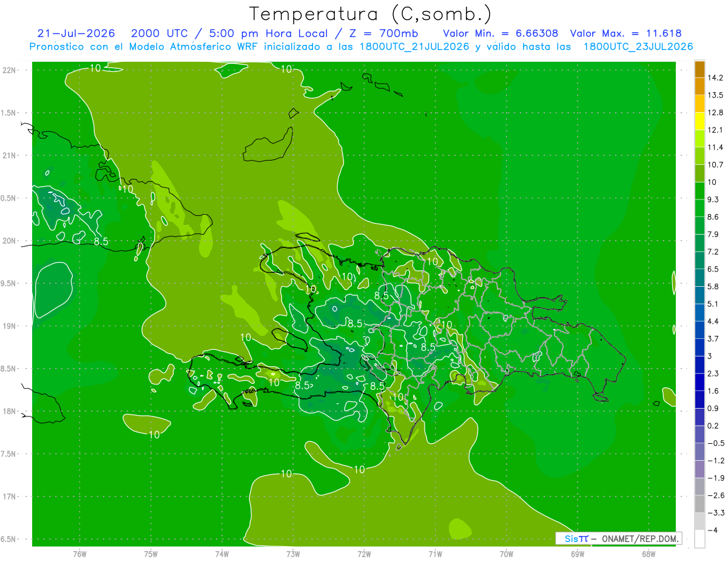
Task: Click the colorbar value "10.7"
Action: point(716,165)
